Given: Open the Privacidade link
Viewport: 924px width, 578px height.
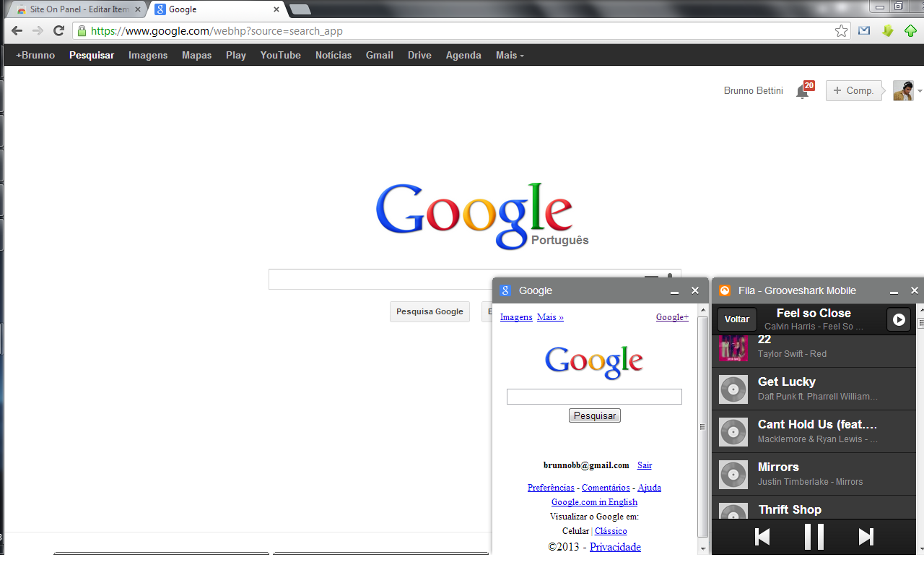Looking at the screenshot, I should coord(615,547).
